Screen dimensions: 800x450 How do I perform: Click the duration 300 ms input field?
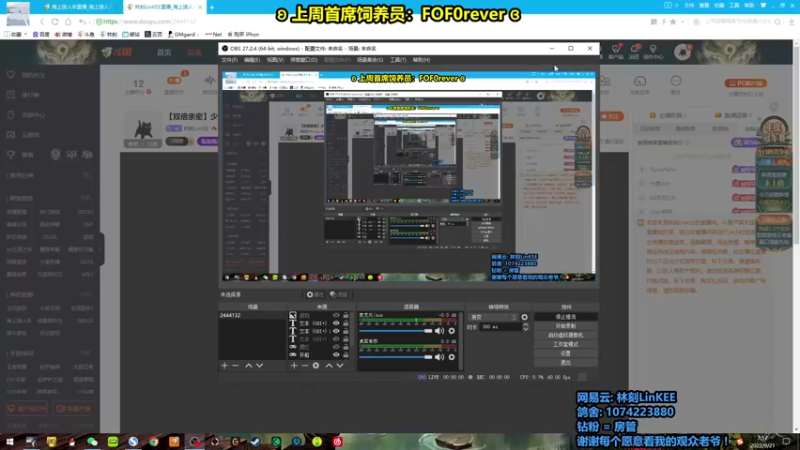coord(501,327)
